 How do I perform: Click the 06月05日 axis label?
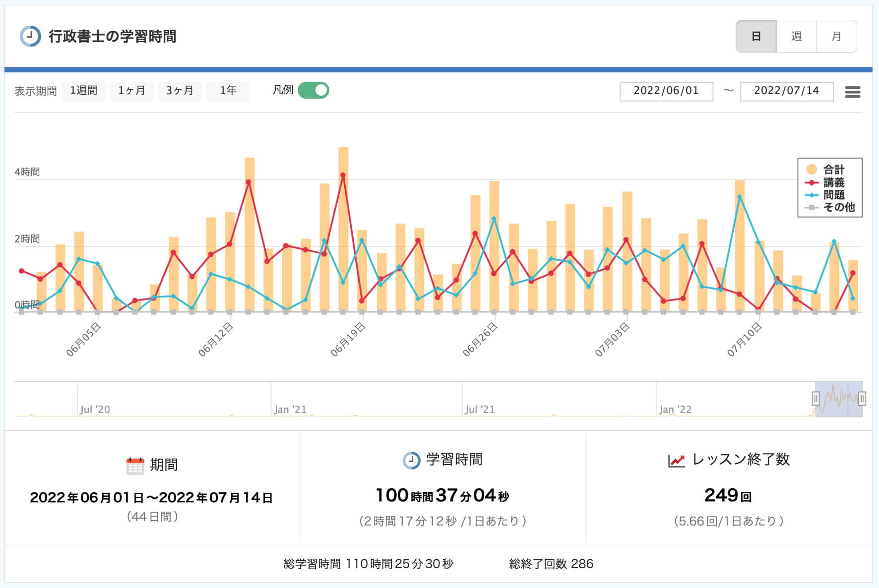pyautogui.click(x=83, y=340)
